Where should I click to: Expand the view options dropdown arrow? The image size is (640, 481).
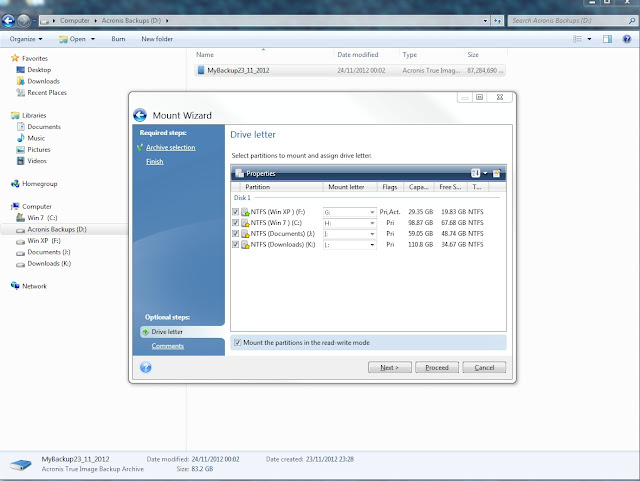tap(589, 39)
